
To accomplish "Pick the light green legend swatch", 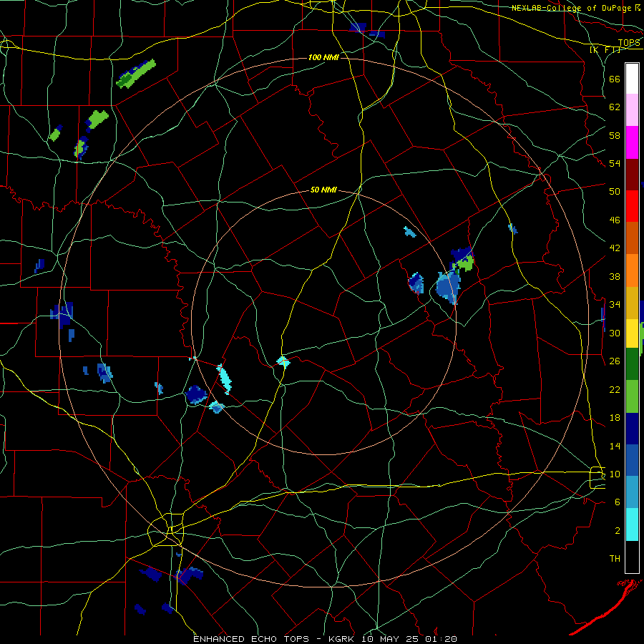I will point(632,396).
